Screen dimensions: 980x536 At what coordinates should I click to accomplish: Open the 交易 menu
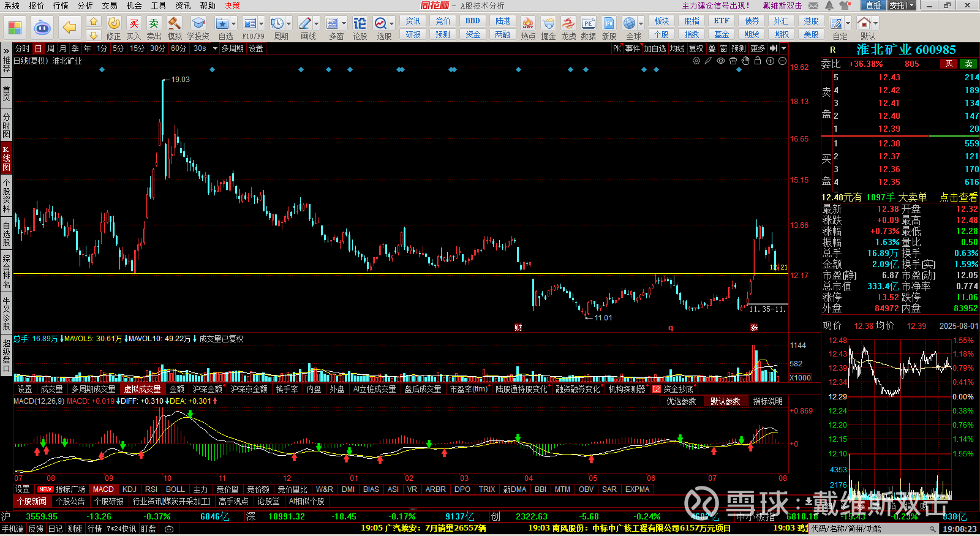(110, 6)
